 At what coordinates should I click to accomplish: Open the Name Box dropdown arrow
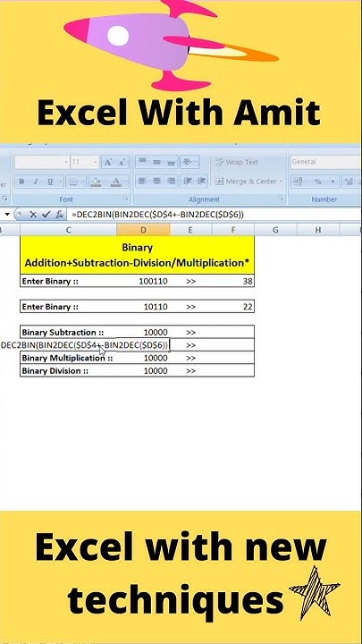6,215
